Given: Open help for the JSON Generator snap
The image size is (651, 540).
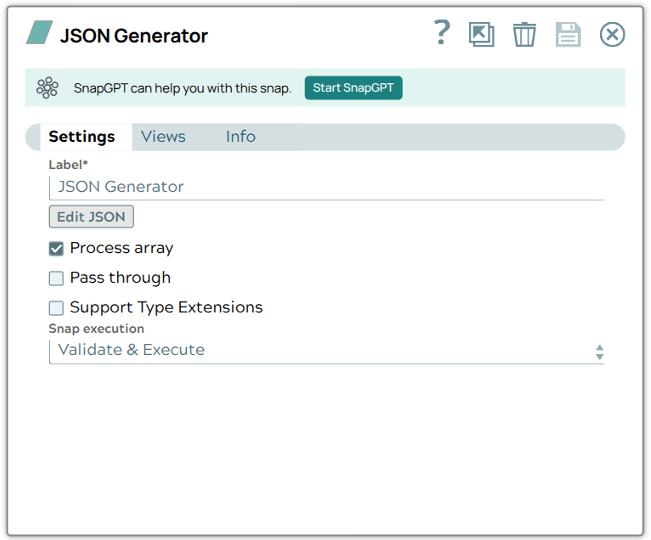Looking at the screenshot, I should pyautogui.click(x=441, y=33).
